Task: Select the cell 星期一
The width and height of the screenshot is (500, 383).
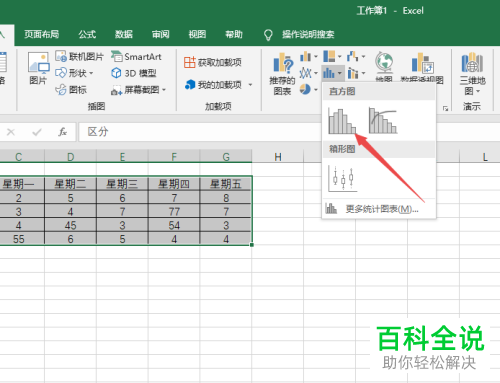Action: [x=19, y=184]
